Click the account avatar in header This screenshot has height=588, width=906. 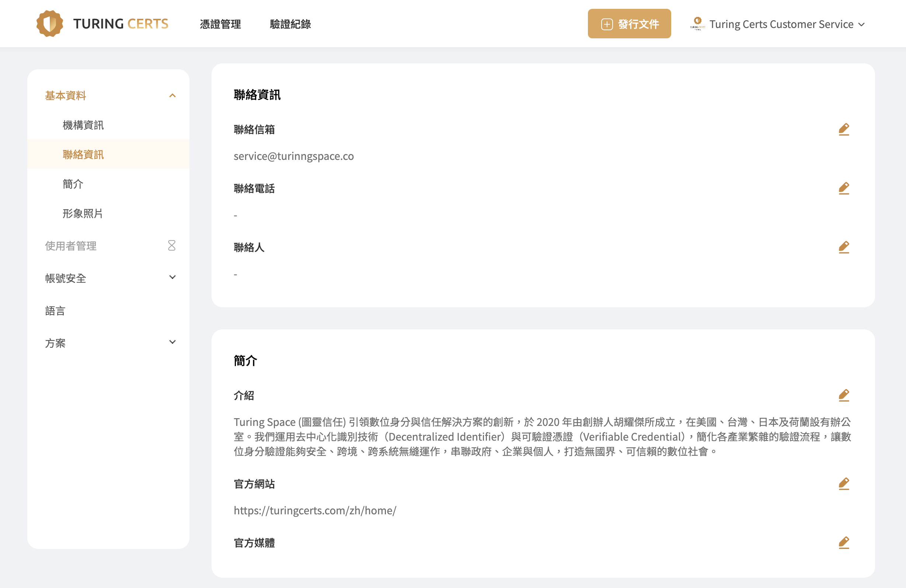[697, 24]
